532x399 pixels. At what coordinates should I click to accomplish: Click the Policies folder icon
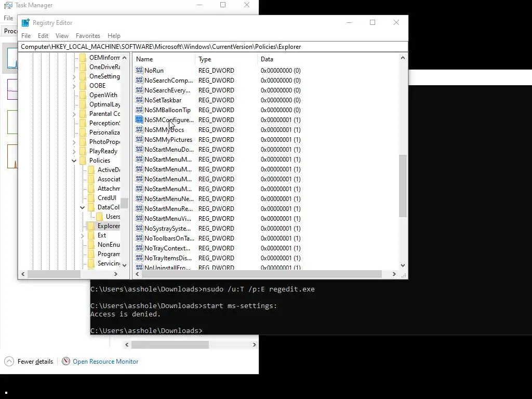coord(83,161)
